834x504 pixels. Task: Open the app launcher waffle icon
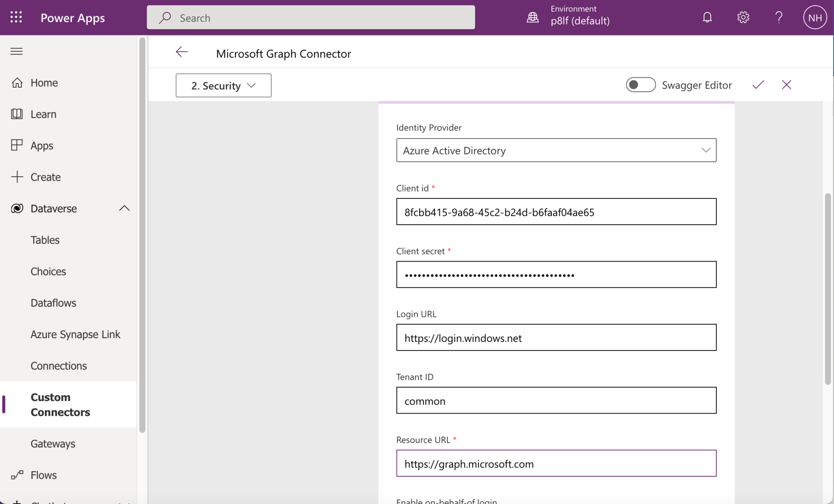pos(16,17)
